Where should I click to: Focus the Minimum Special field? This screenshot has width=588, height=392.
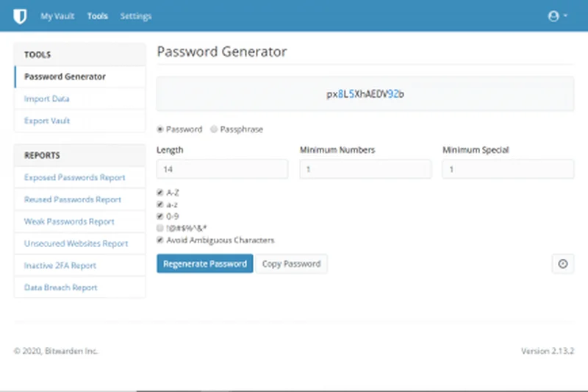507,169
